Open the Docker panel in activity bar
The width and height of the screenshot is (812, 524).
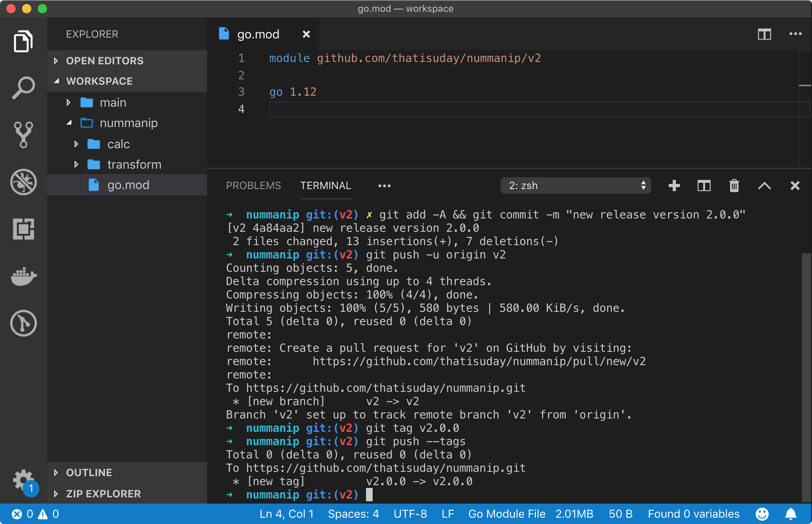coord(24,277)
